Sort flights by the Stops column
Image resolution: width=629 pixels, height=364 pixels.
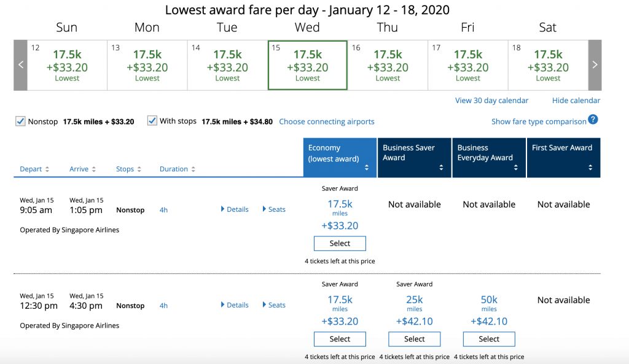click(x=139, y=169)
